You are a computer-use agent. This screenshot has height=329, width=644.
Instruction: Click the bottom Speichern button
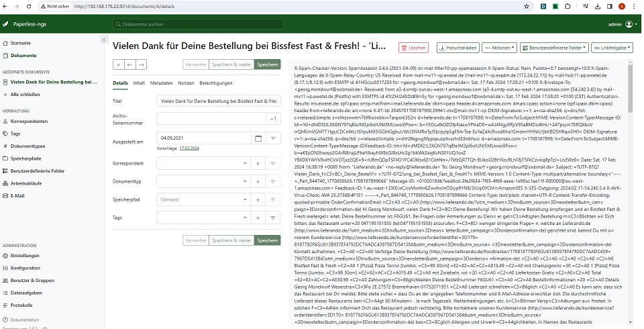coord(268,240)
